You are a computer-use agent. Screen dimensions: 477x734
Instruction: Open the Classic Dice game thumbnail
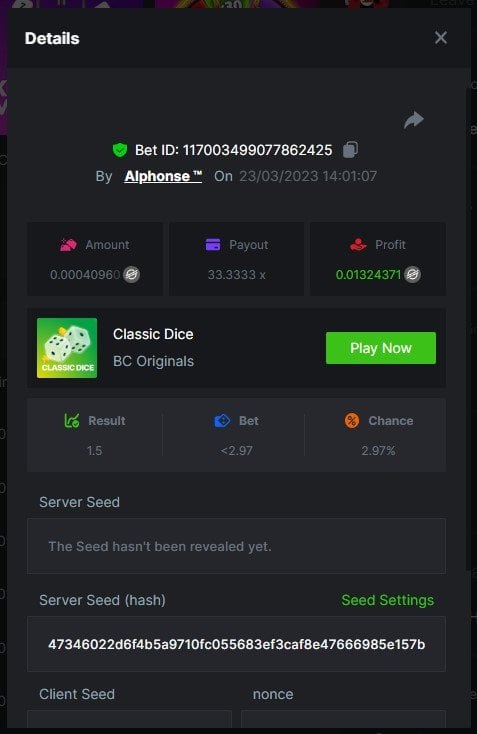pyautogui.click(x=67, y=348)
